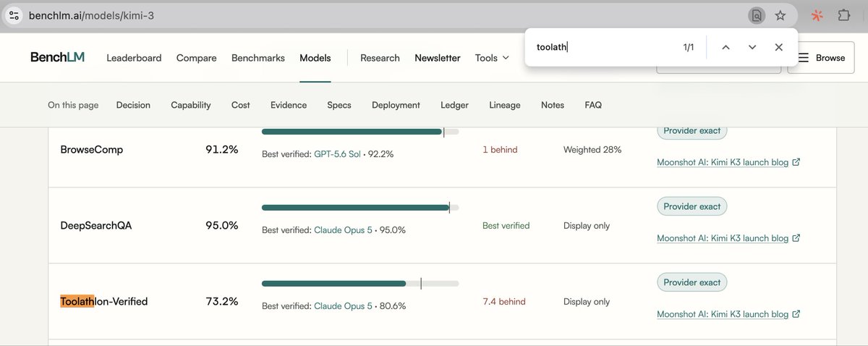Select the DeepSearchQA benchmark name
Viewport: 868px width, 346px height.
(x=96, y=226)
